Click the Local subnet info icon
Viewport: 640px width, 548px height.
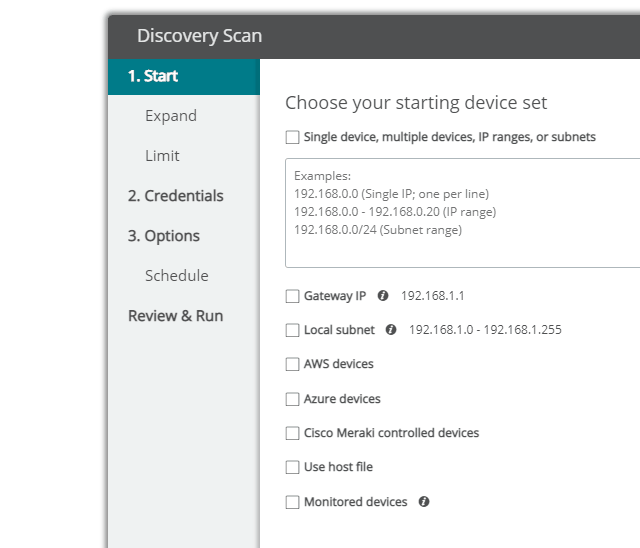point(391,329)
